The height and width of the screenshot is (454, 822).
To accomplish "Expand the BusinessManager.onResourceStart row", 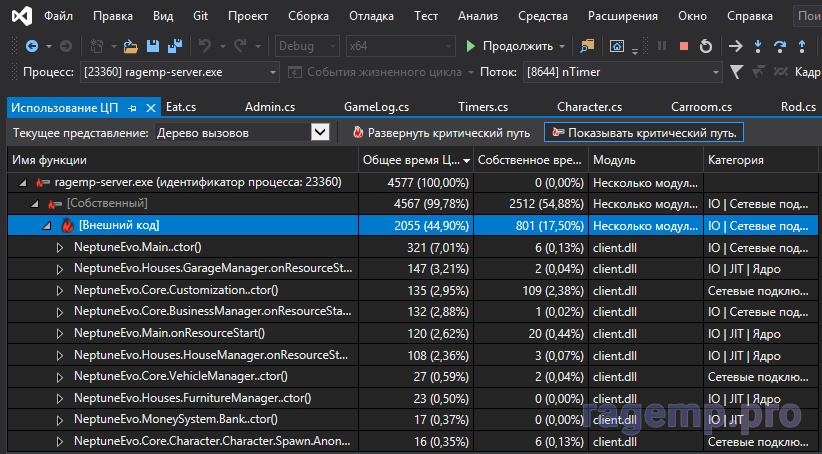I will [x=59, y=312].
